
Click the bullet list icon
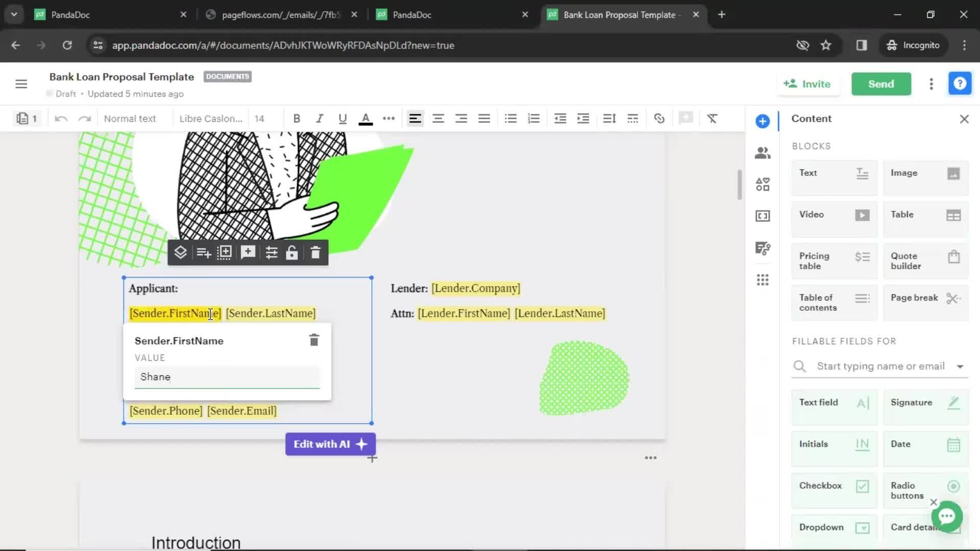(510, 119)
